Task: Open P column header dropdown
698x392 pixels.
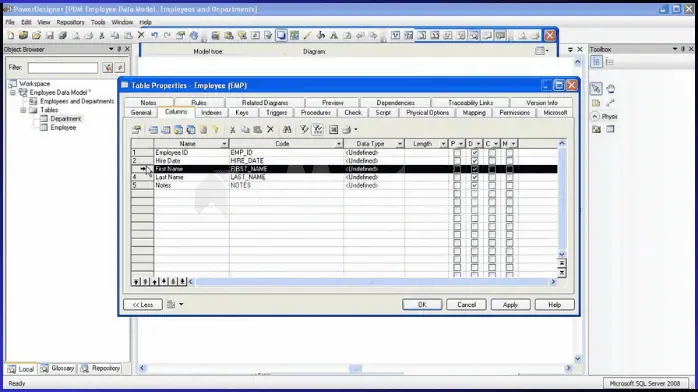Action: coord(461,144)
